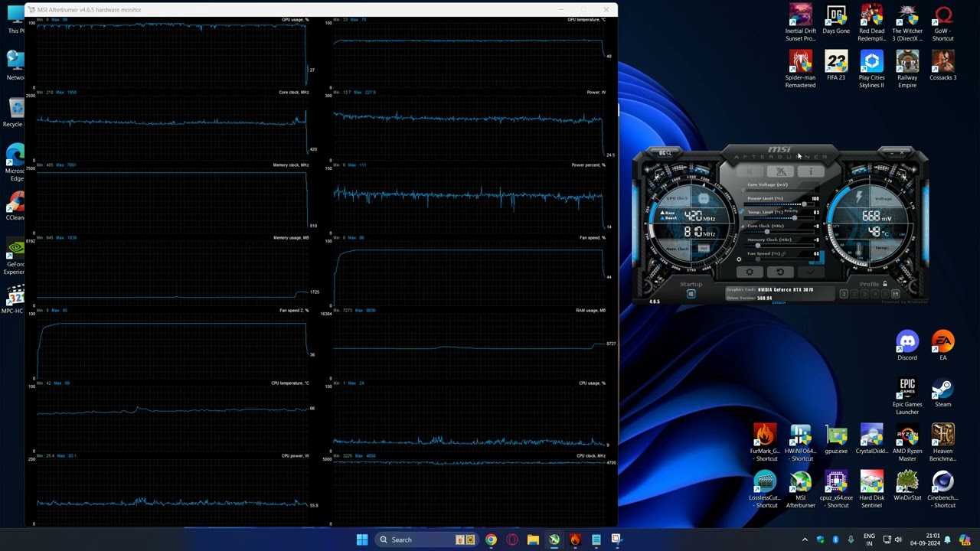980x551 pixels.
Task: Open the cpuz_x64.exe desktop shortcut
Action: tap(836, 490)
